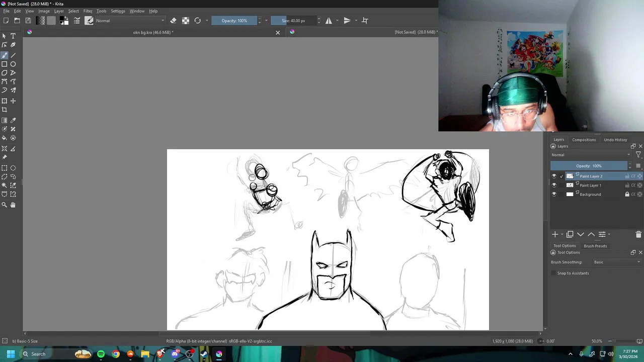
Task: Toggle Preserve Alpha checkerboard button
Action: point(186,21)
